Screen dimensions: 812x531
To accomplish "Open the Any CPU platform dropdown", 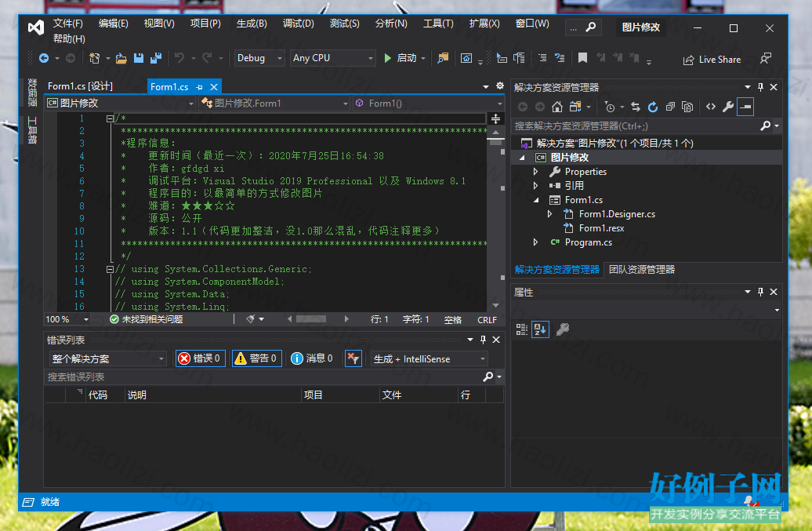I will [332, 58].
